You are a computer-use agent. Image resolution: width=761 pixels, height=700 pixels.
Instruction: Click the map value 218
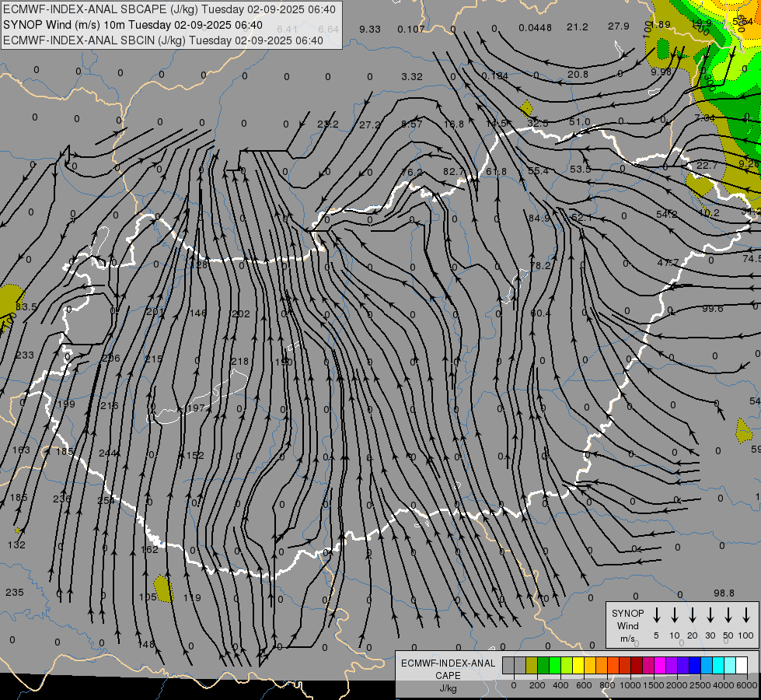pyautogui.click(x=239, y=361)
